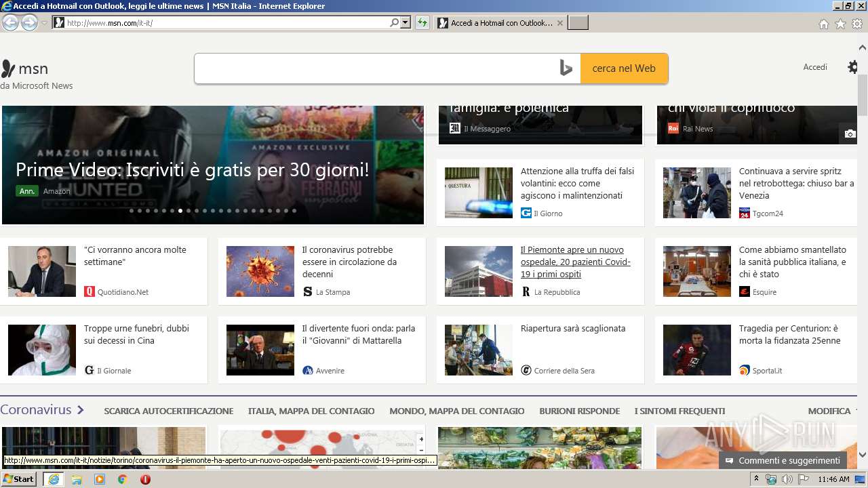868x488 pixels.
Task: Open the coronavirus image thumbnail
Action: 260,271
